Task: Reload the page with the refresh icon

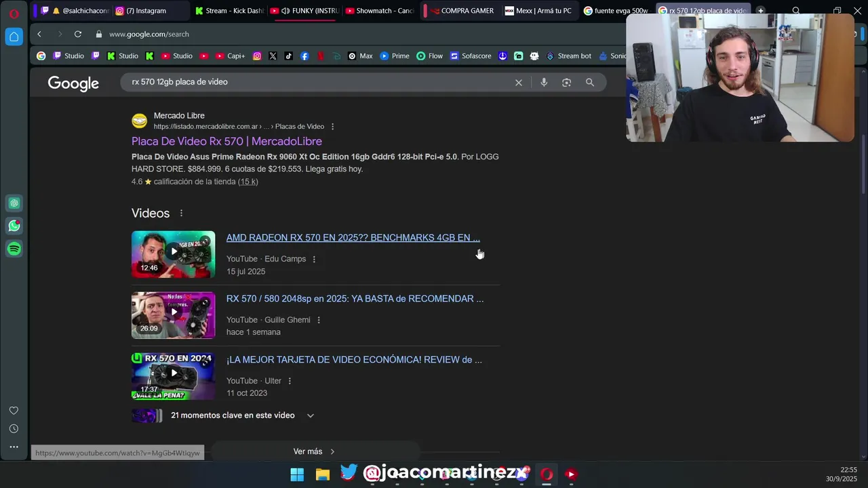Action: [78, 34]
